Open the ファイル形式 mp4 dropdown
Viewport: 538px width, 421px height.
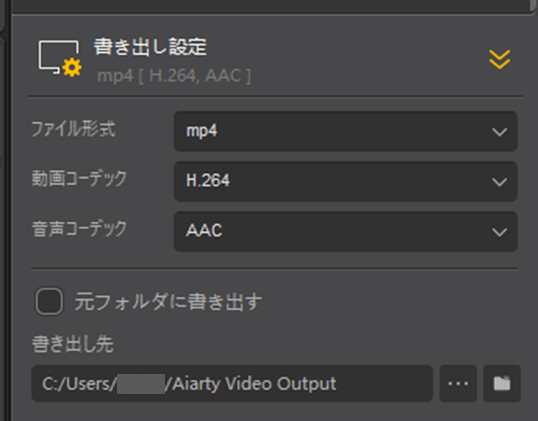(346, 131)
